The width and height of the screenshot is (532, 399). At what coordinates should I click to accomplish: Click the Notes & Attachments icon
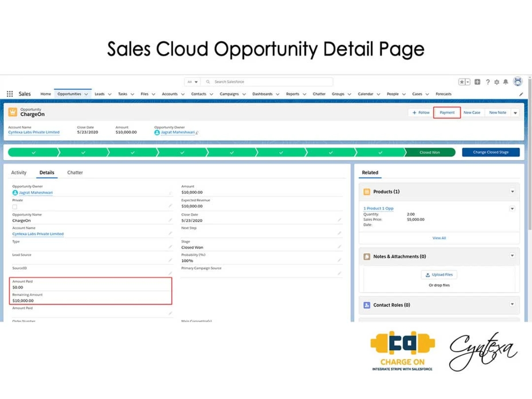click(x=367, y=257)
